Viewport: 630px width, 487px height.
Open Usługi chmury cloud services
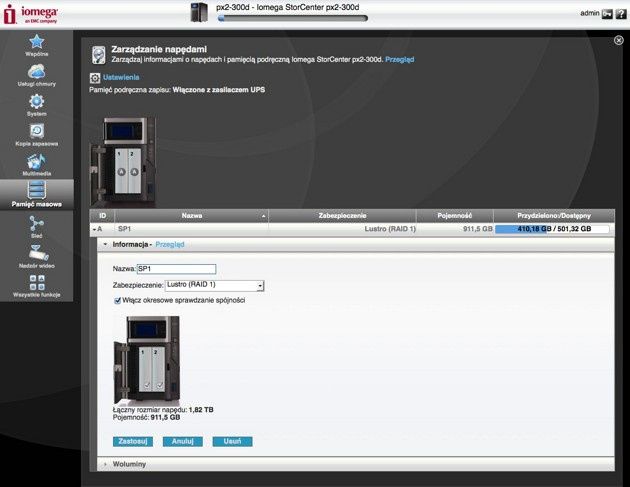(37, 75)
